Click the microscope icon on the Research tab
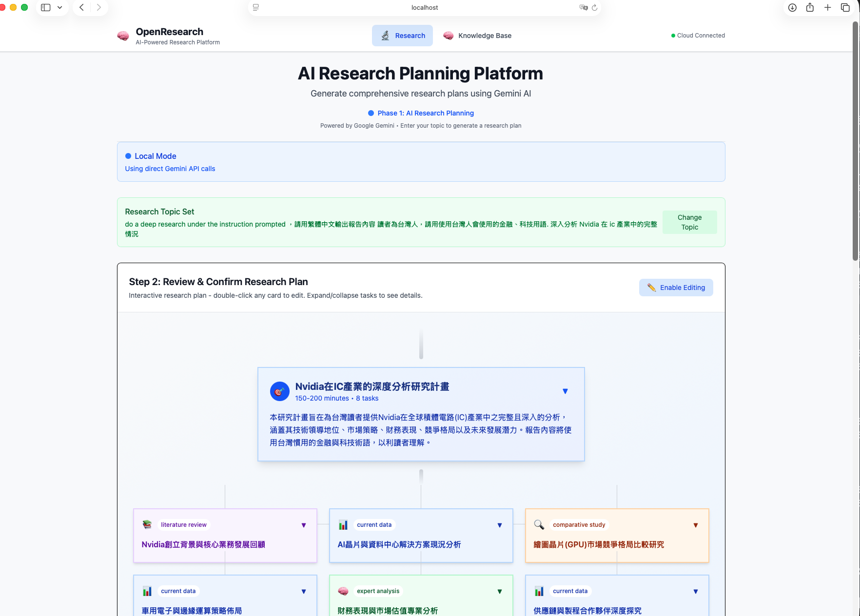Screen dimensions: 860x616 pos(386,35)
